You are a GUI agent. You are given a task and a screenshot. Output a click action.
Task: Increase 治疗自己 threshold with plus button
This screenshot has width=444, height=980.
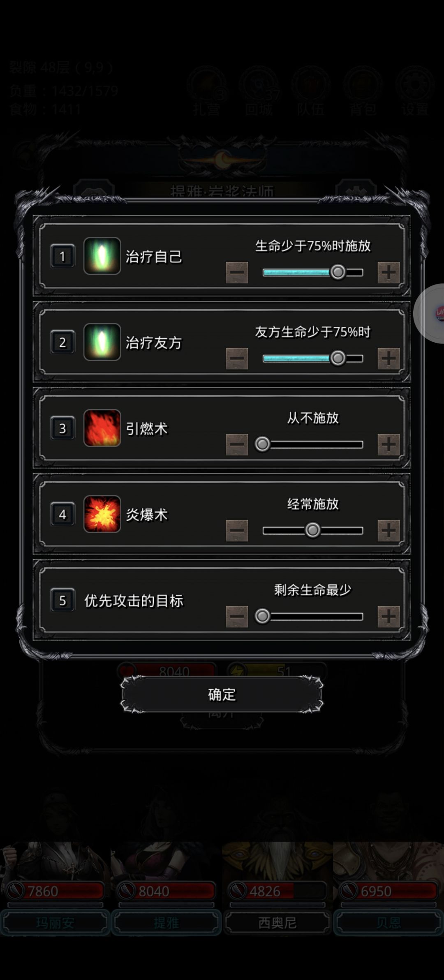click(388, 272)
